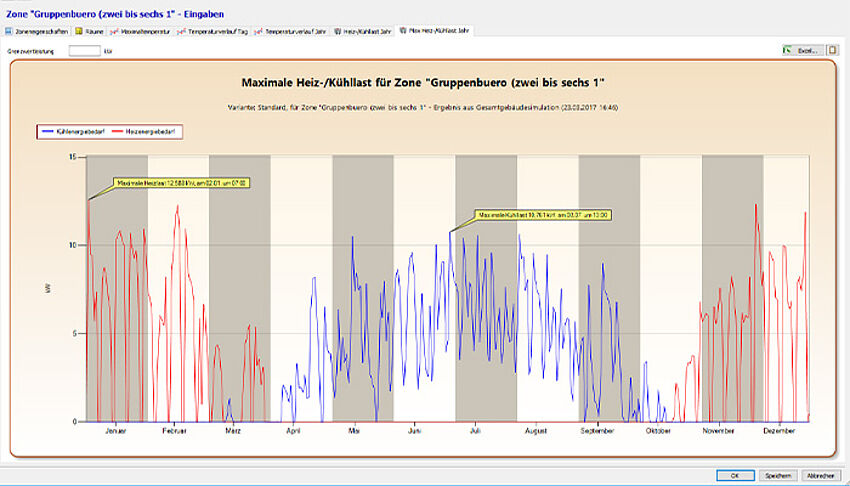This screenshot has width=850, height=486.
Task: Click the blue Kühlenergiebedarf legend swatch
Action: click(49, 131)
